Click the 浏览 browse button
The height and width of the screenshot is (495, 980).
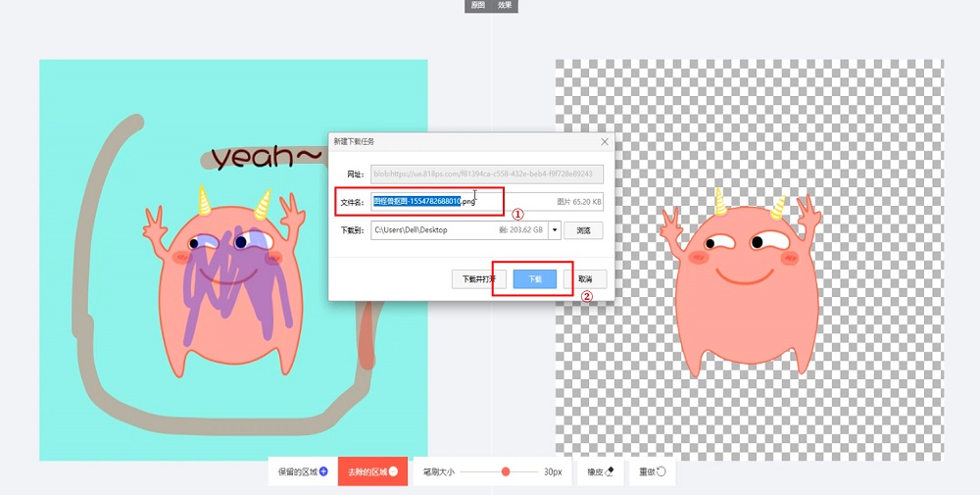tap(583, 230)
